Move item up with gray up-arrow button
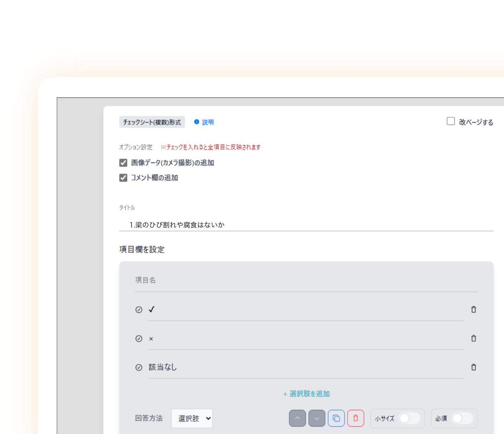 coord(297,418)
